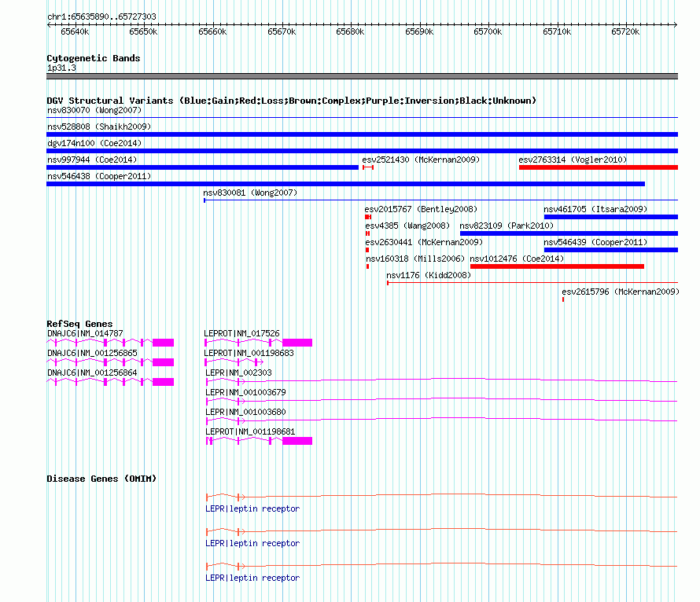Open the bottom LEPR|leptin receptor OMIM label
700x602 pixels.
point(252,578)
